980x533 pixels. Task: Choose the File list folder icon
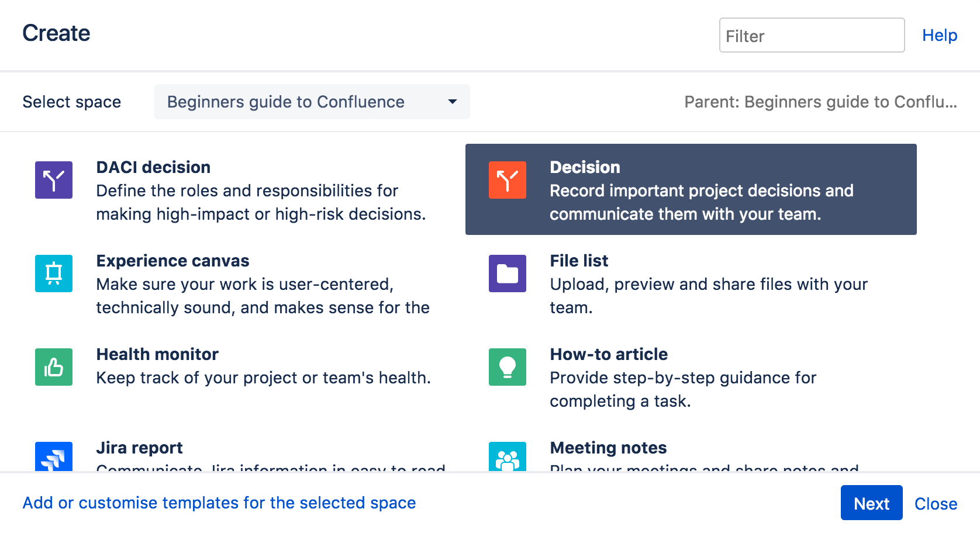507,274
